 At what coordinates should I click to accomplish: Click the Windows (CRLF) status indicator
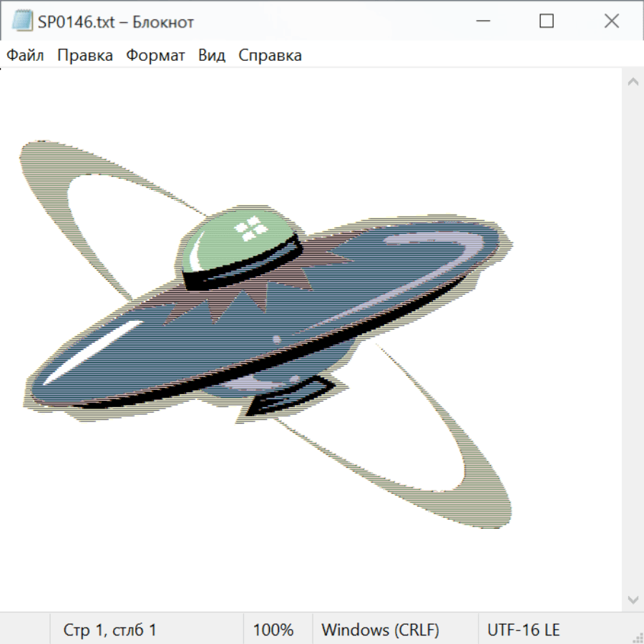[380, 630]
